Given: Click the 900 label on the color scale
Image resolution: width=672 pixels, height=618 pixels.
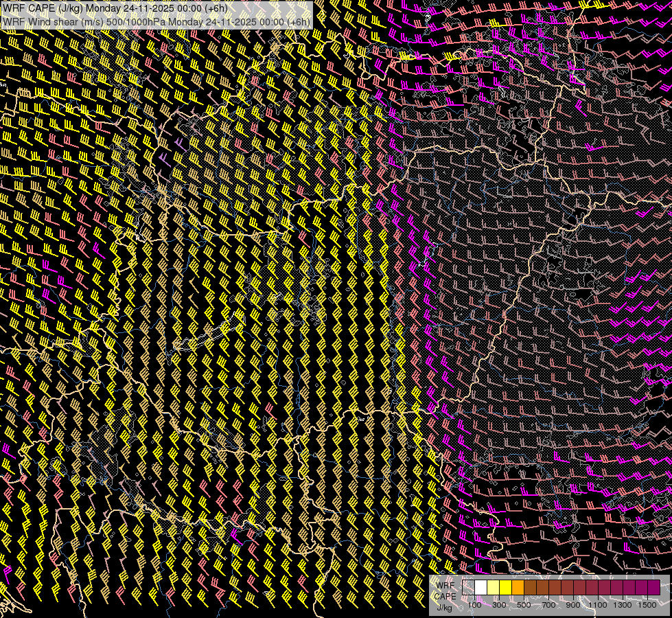Looking at the screenshot, I should (x=573, y=605).
